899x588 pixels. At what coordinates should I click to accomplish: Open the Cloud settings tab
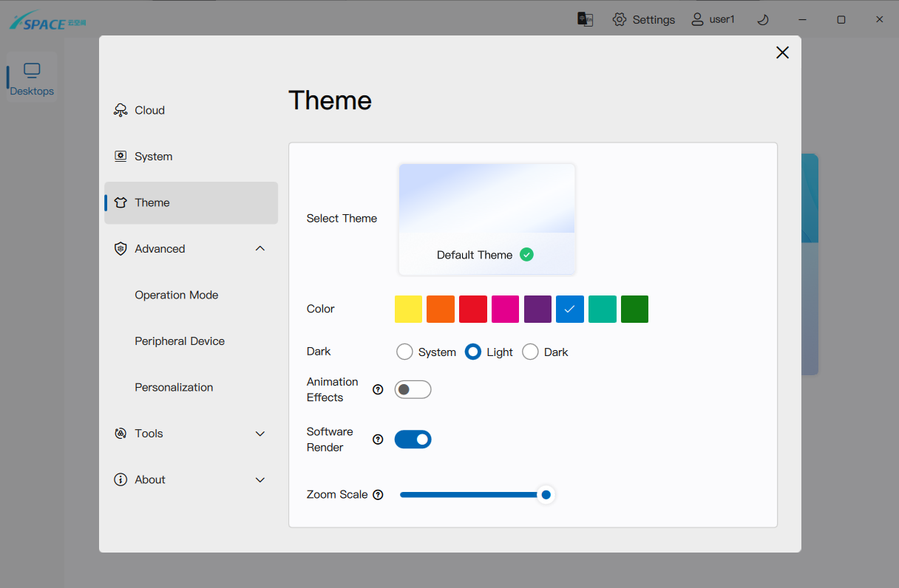(x=149, y=111)
